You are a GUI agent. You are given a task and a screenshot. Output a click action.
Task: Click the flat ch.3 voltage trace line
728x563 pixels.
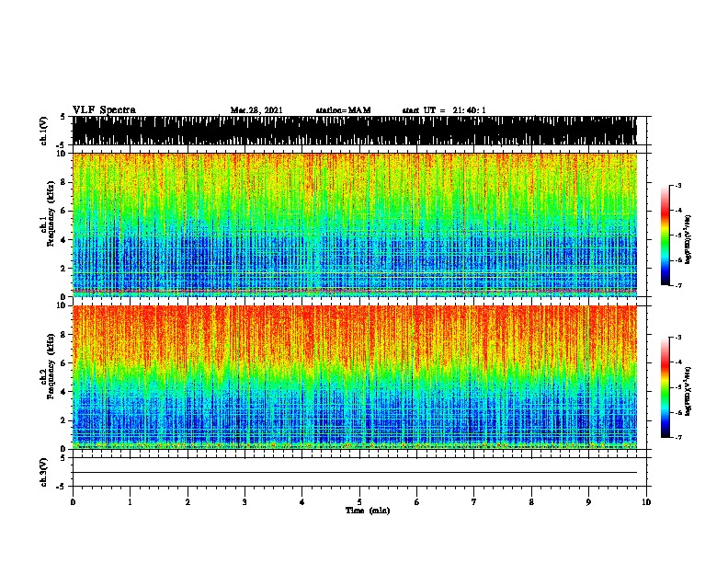click(x=355, y=473)
